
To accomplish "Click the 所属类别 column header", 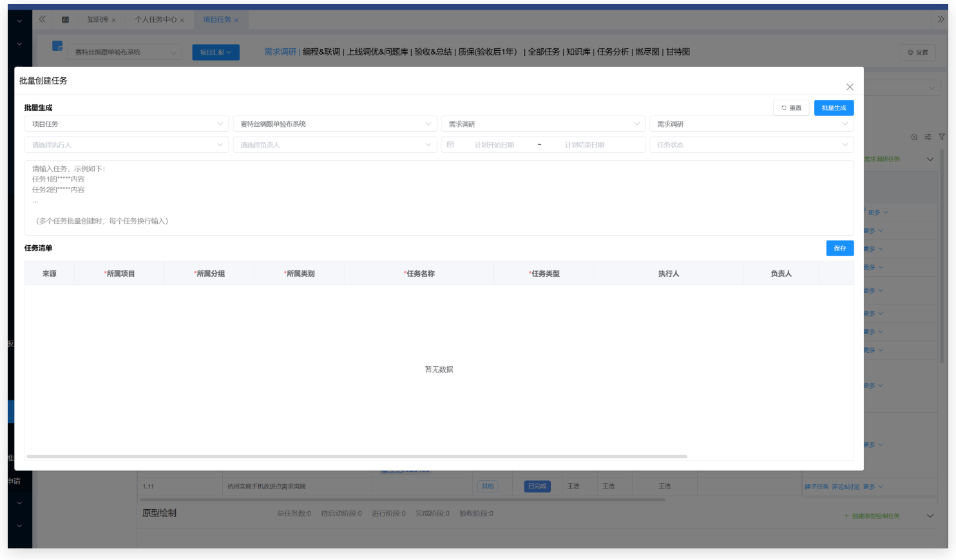I will [x=299, y=274].
